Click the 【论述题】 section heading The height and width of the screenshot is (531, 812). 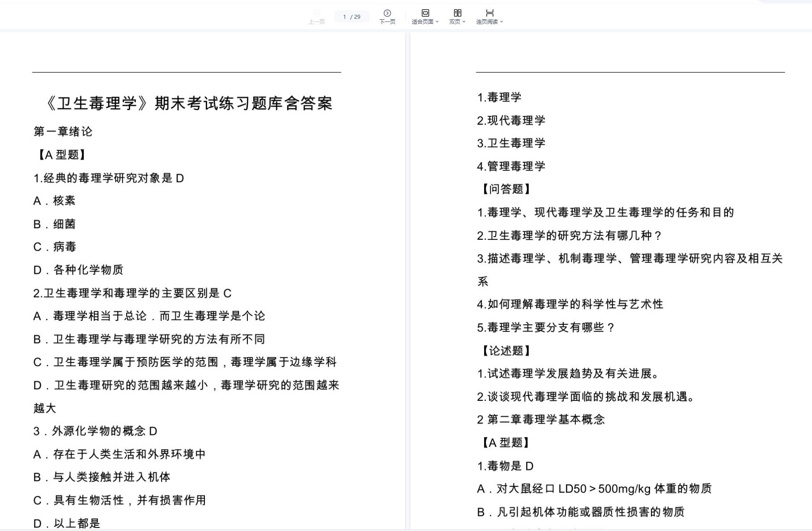point(506,351)
